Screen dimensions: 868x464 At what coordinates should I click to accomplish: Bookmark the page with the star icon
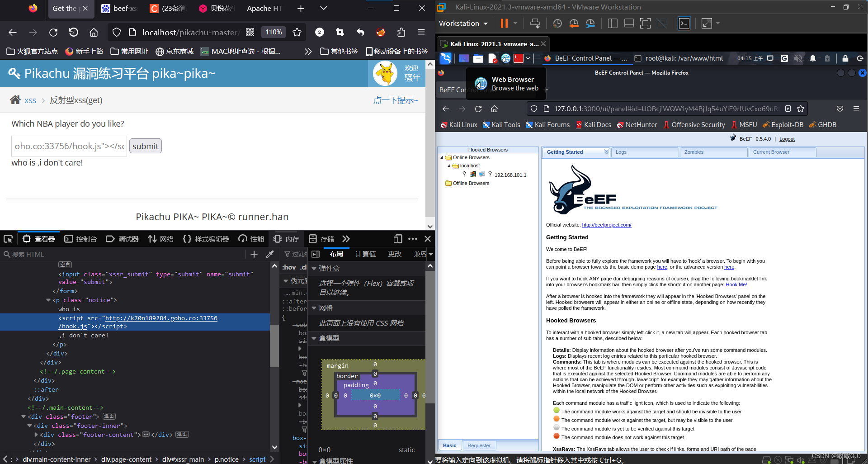pos(297,32)
